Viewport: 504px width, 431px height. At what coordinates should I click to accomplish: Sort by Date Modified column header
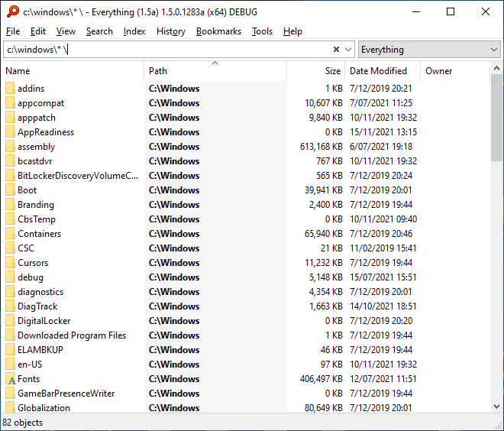click(383, 71)
